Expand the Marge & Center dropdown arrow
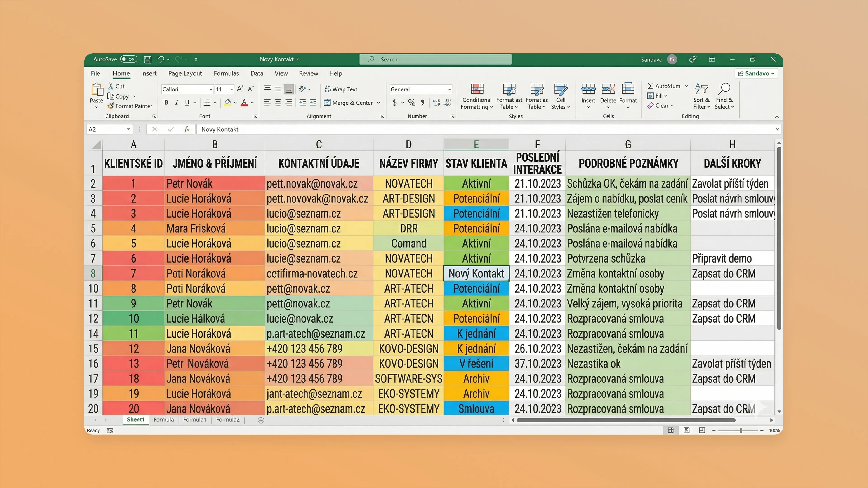Screen dimensions: 868x488 click(379, 103)
